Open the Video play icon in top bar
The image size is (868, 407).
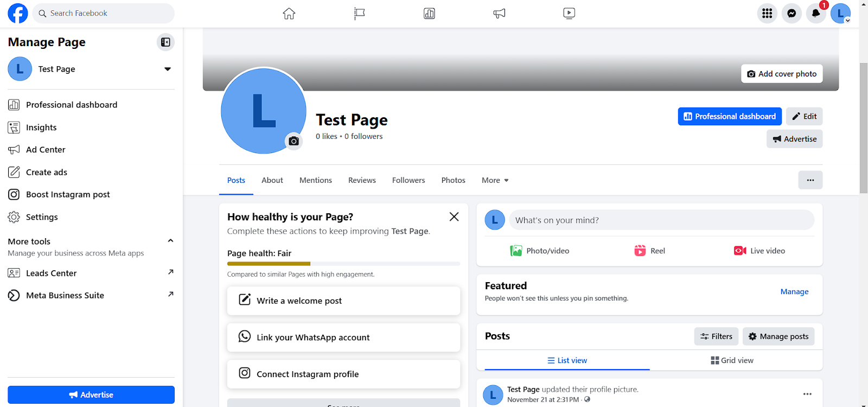coord(569,13)
